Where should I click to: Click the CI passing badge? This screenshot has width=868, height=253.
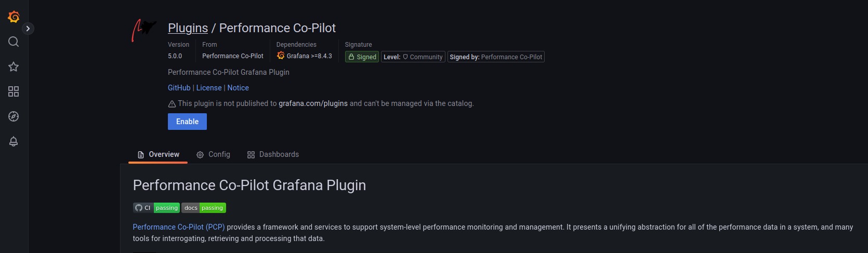(156, 208)
